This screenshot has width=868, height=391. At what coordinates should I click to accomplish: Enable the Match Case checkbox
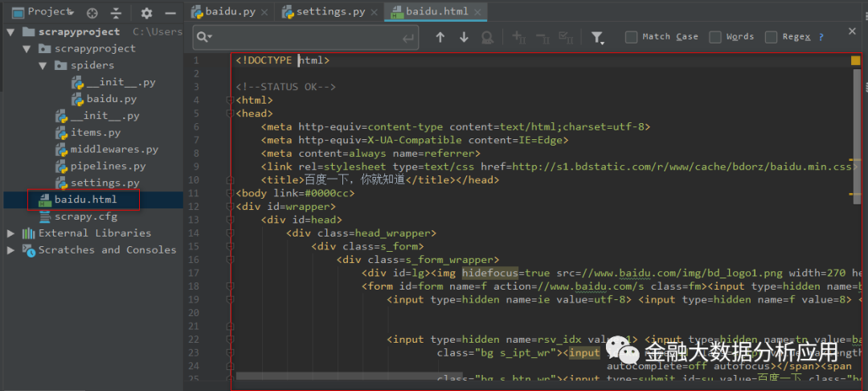coord(631,37)
